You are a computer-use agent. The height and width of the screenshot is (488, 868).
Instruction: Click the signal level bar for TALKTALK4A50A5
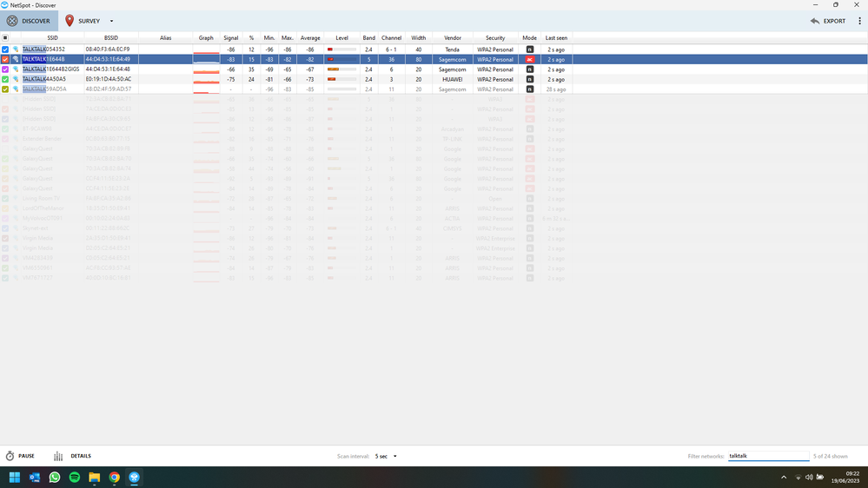click(x=341, y=79)
